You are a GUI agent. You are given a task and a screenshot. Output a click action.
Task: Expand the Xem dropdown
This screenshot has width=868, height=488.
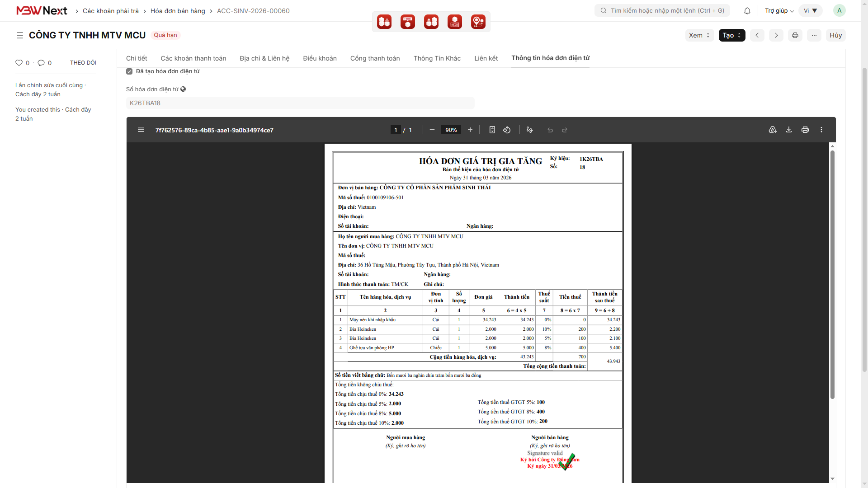tap(699, 35)
